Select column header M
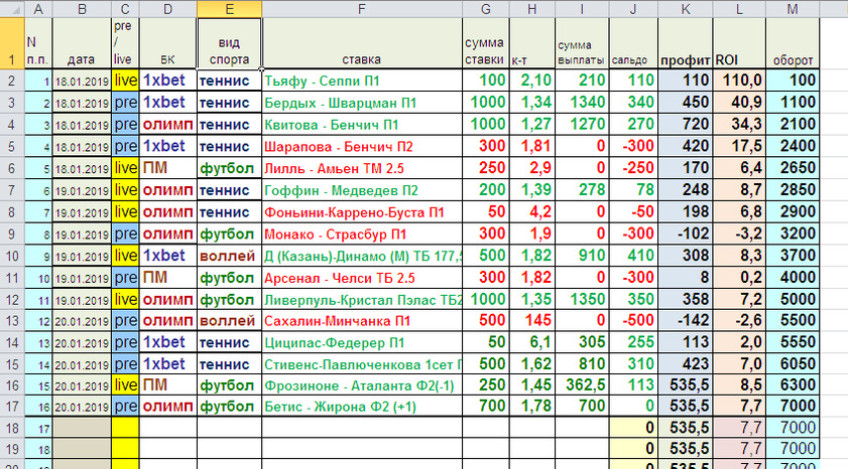Image resolution: width=848 pixels, height=469 pixels. (792, 8)
